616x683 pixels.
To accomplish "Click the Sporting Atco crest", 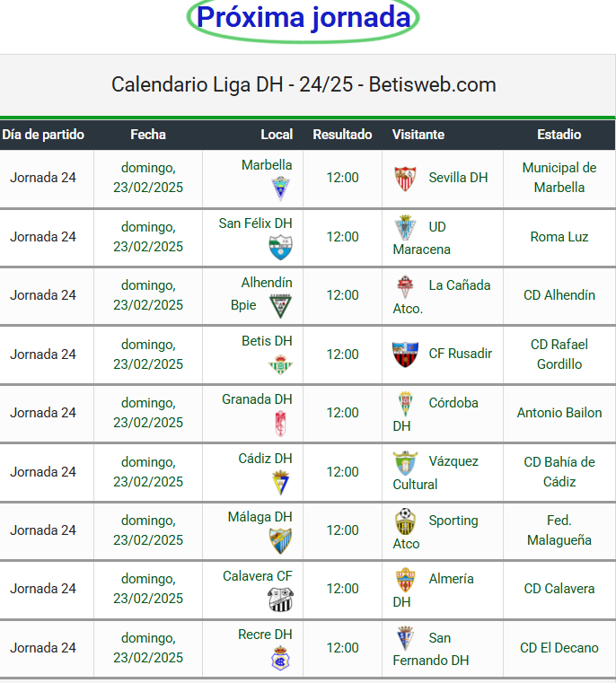I will click(x=405, y=521).
